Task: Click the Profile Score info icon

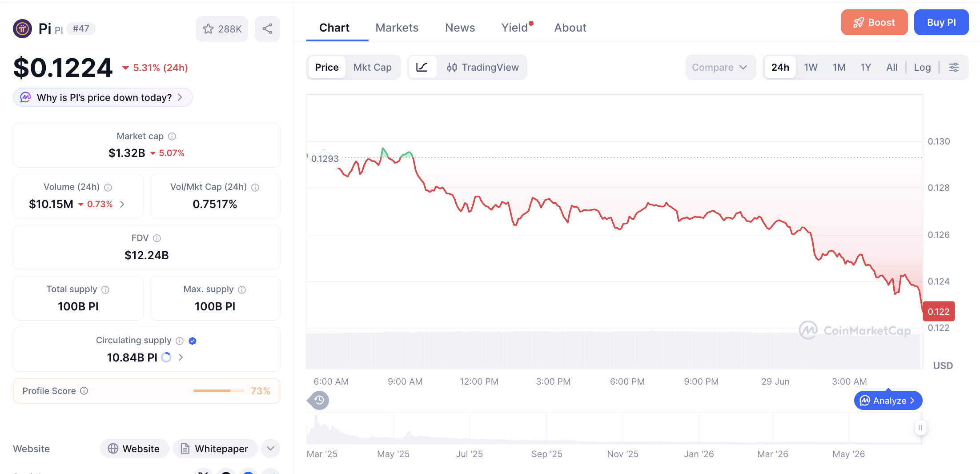Action: tap(84, 391)
